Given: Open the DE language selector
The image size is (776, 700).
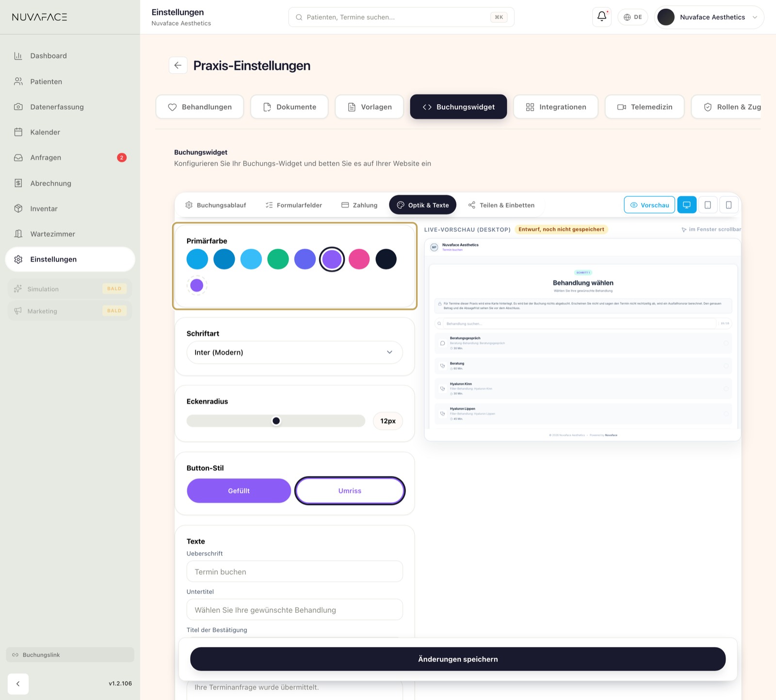Looking at the screenshot, I should coord(633,17).
